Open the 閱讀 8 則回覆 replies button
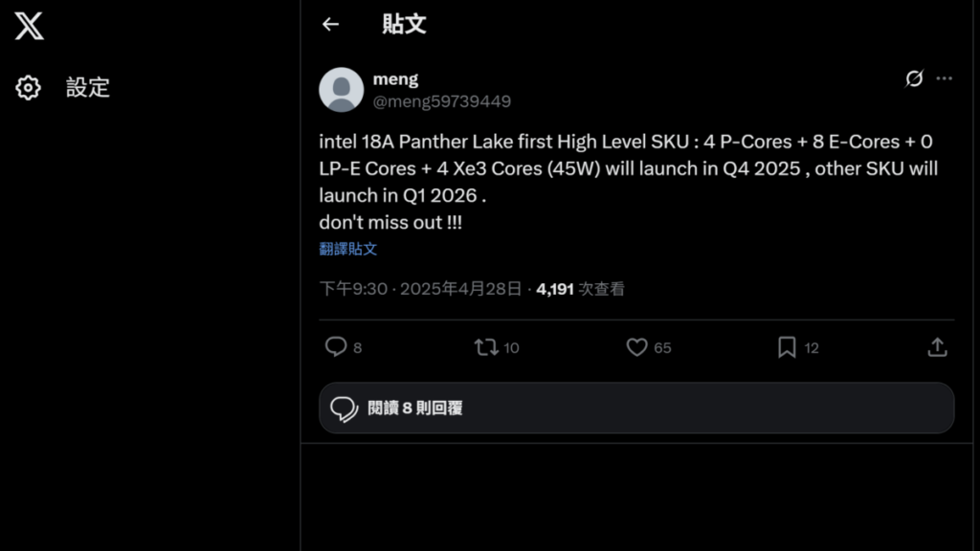 (x=636, y=408)
